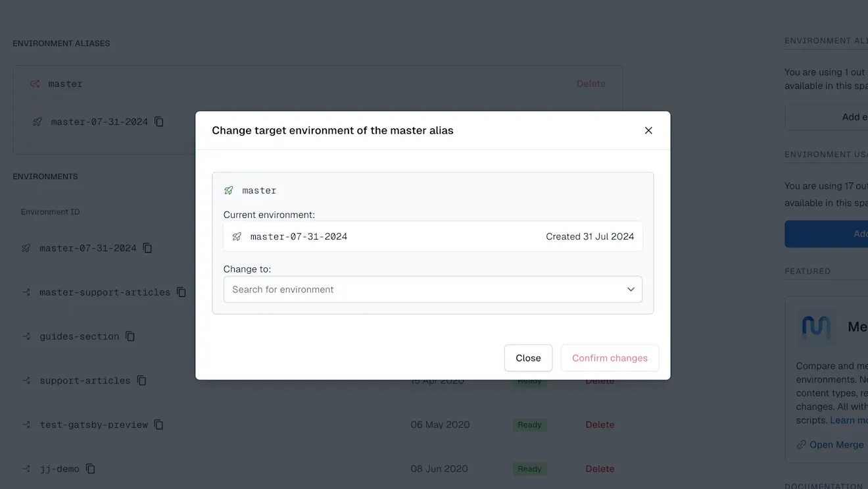This screenshot has height=489, width=868.
Task: Click the Close button in the dialog
Action: 528,358
